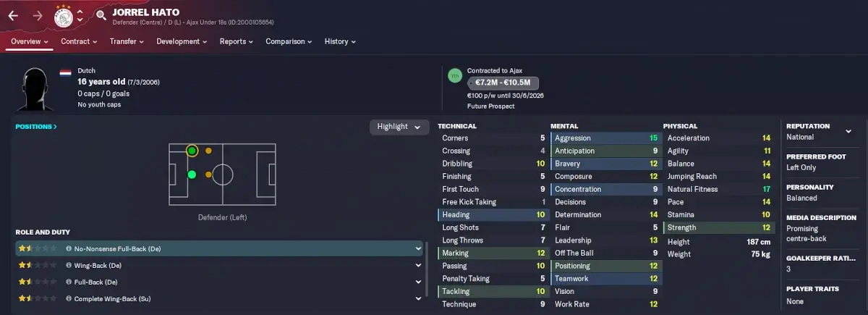The height and width of the screenshot is (315, 868).
Task: Expand the Wing-Back (De) role row
Action: 218,265
